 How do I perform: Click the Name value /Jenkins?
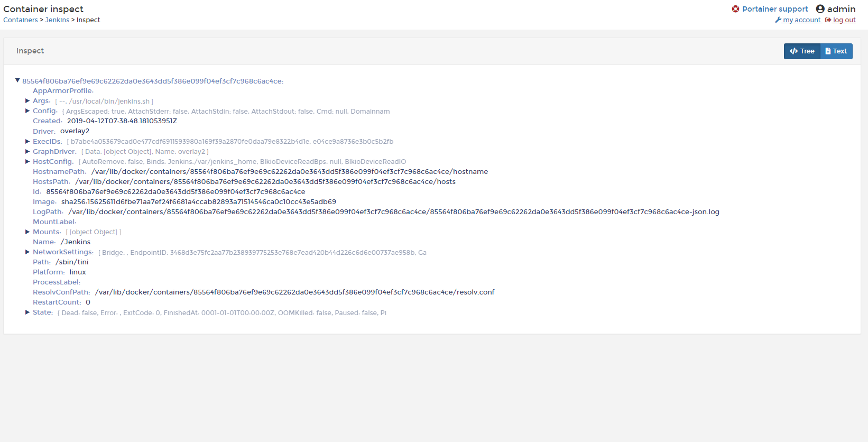point(76,242)
